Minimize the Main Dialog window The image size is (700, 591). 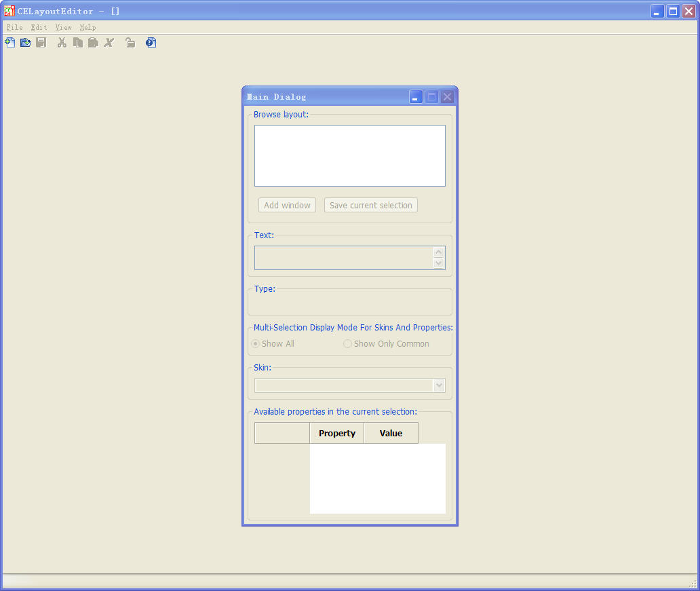(x=416, y=97)
